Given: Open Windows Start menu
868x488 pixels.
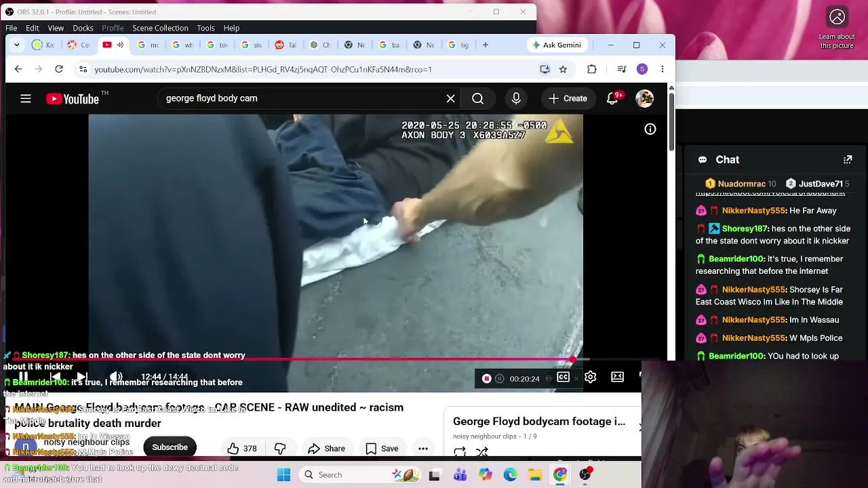Looking at the screenshot, I should (283, 474).
